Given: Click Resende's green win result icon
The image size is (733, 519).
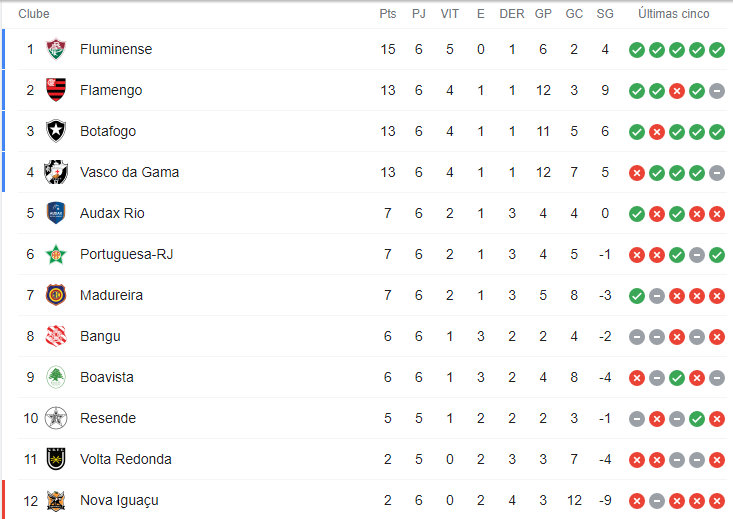Looking at the screenshot, I should pos(697,419).
